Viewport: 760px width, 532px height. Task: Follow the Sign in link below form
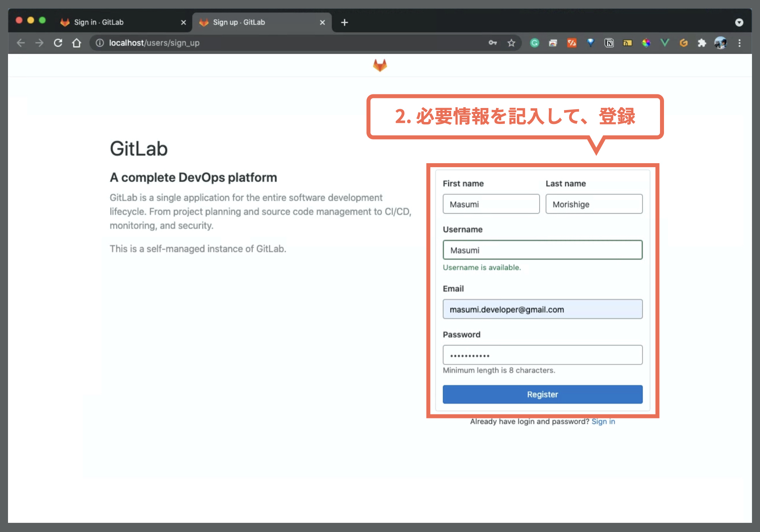603,422
